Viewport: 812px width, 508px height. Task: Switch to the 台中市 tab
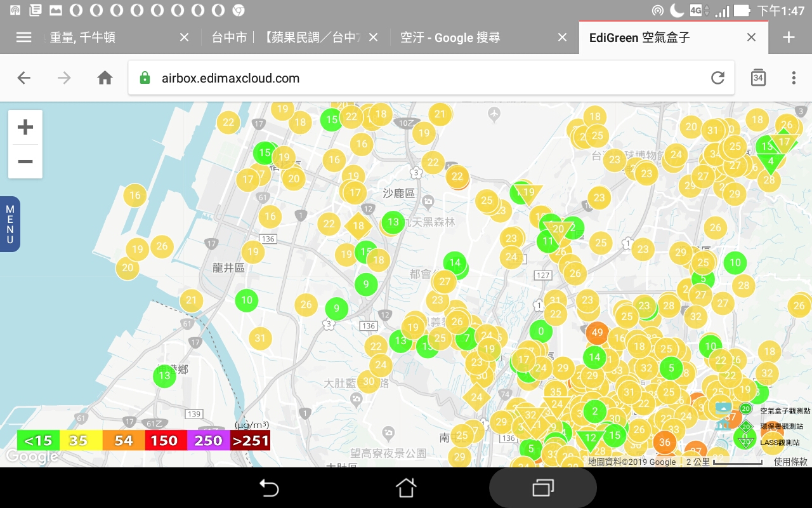coord(229,37)
